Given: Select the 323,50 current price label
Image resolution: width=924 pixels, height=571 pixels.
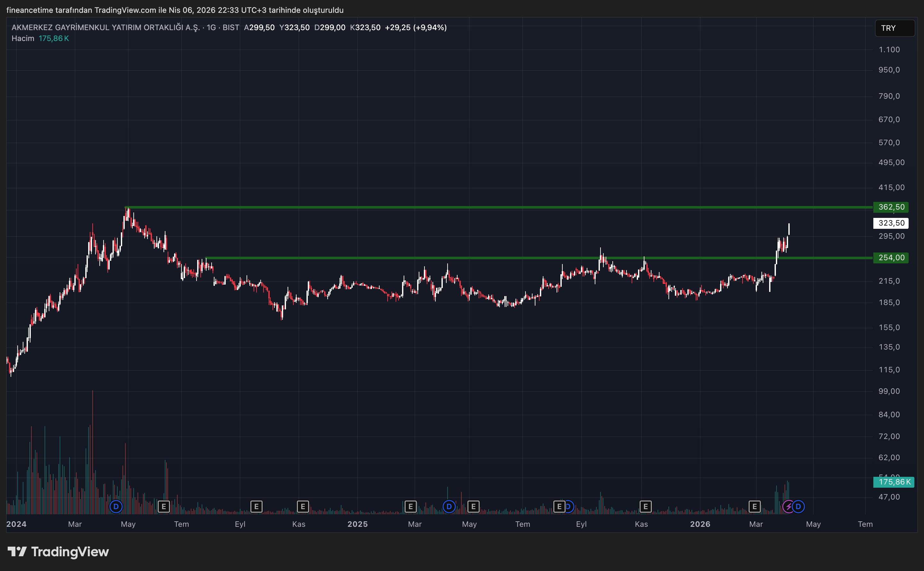Looking at the screenshot, I should [891, 223].
